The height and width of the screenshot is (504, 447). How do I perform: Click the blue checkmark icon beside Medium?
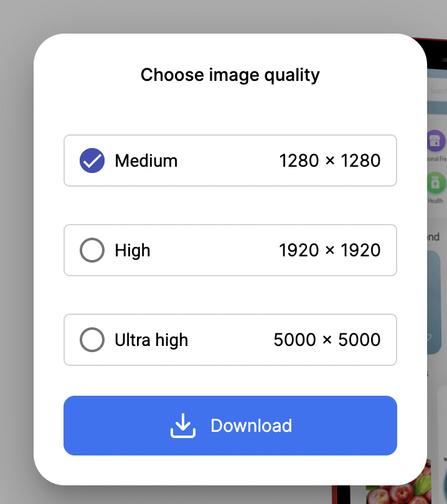coord(92,161)
